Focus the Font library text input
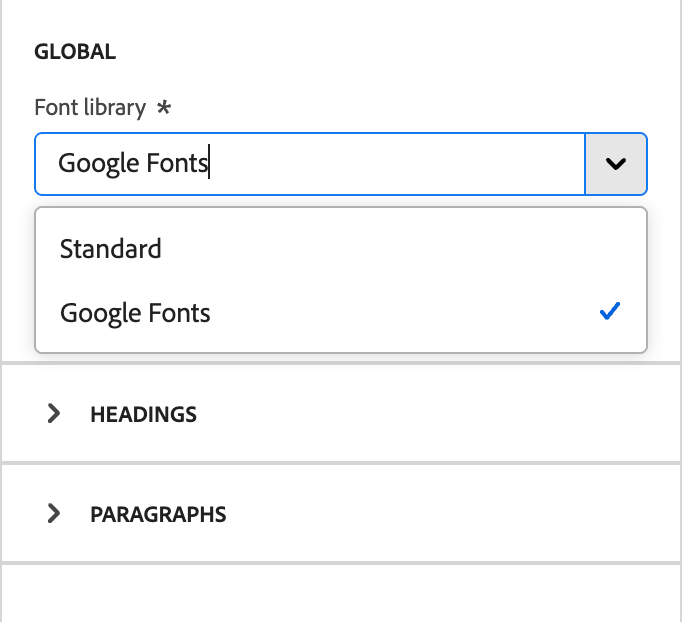 (x=400, y=163)
